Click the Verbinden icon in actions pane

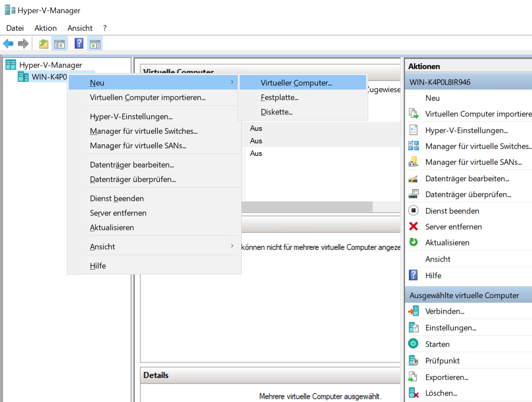point(413,311)
